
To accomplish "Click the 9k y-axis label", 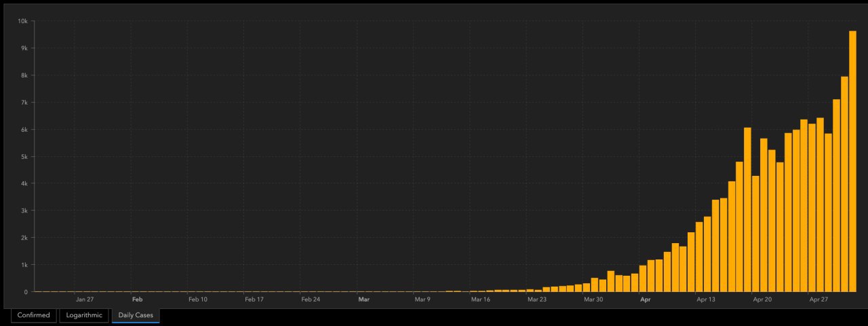I will pyautogui.click(x=24, y=48).
